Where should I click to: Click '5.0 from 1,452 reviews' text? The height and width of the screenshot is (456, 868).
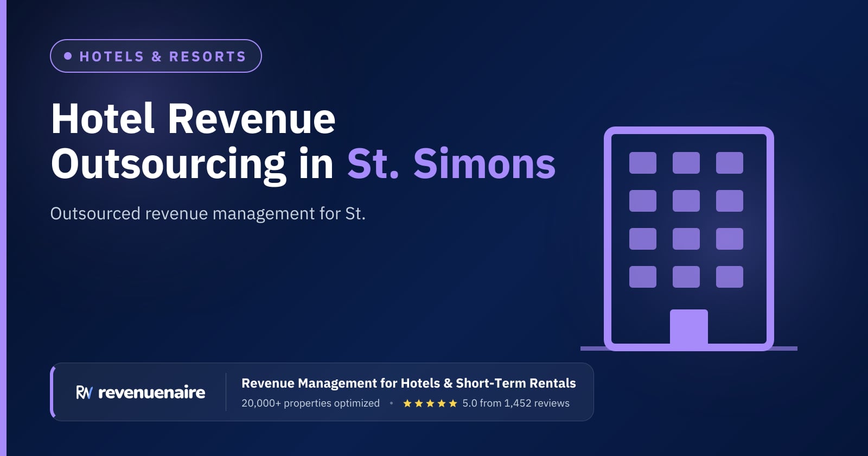(x=516, y=403)
